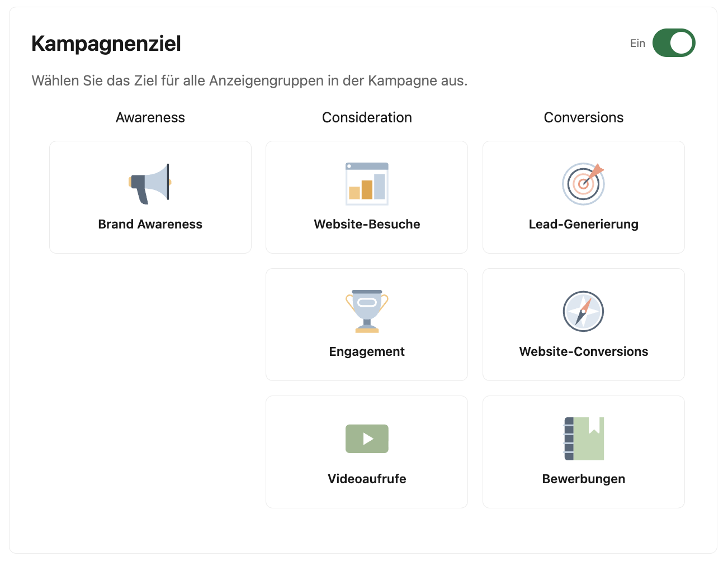This screenshot has width=728, height=562.
Task: Click the megaphone Brand Awareness icon
Action: click(150, 184)
